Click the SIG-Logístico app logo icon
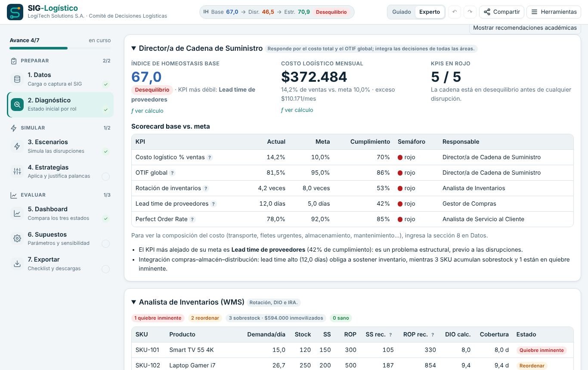The height and width of the screenshot is (370, 588). tap(15, 12)
